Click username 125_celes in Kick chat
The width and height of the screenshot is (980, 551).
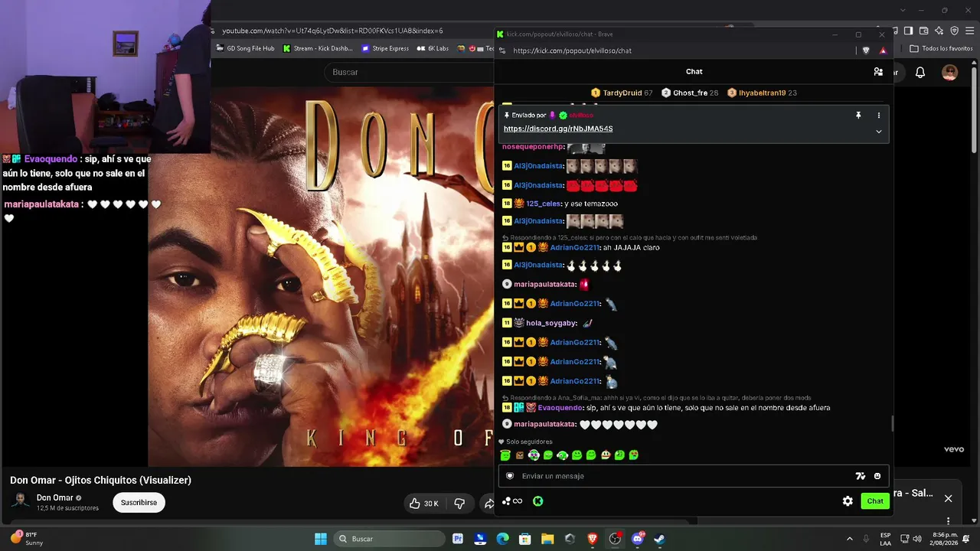[543, 204]
